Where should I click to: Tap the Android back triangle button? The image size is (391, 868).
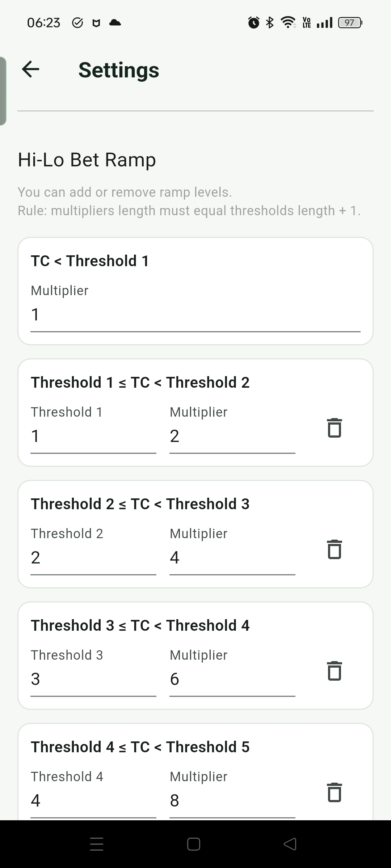[290, 844]
